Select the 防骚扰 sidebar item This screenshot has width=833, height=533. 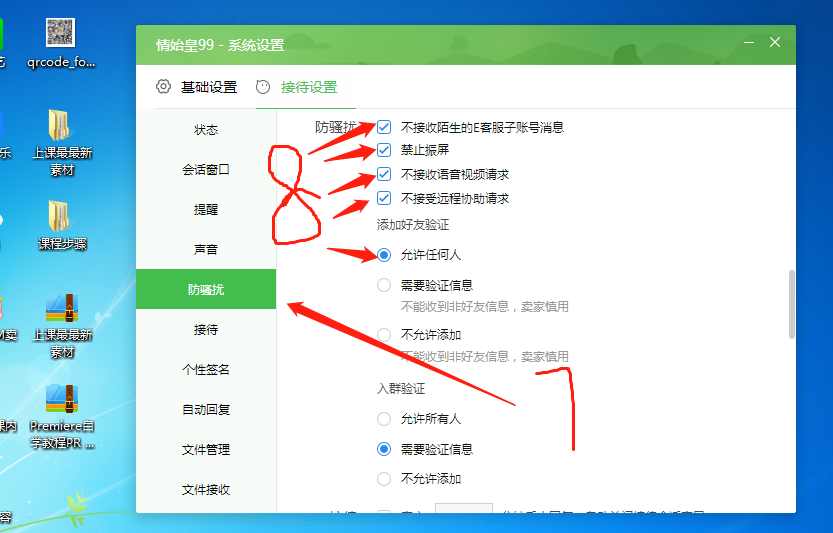click(206, 289)
